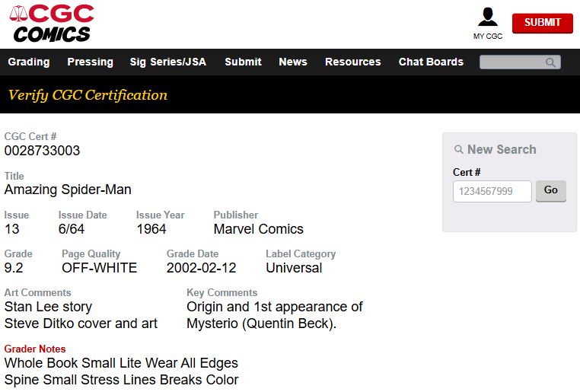The width and height of the screenshot is (580, 392).
Task: Click the title Amazing Spider-Man
Action: pyautogui.click(x=68, y=190)
